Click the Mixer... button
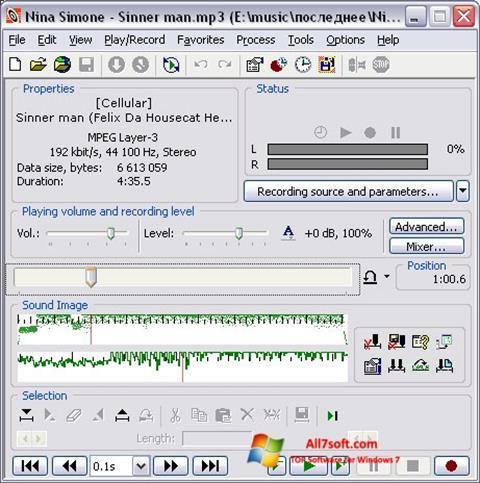 (427, 247)
